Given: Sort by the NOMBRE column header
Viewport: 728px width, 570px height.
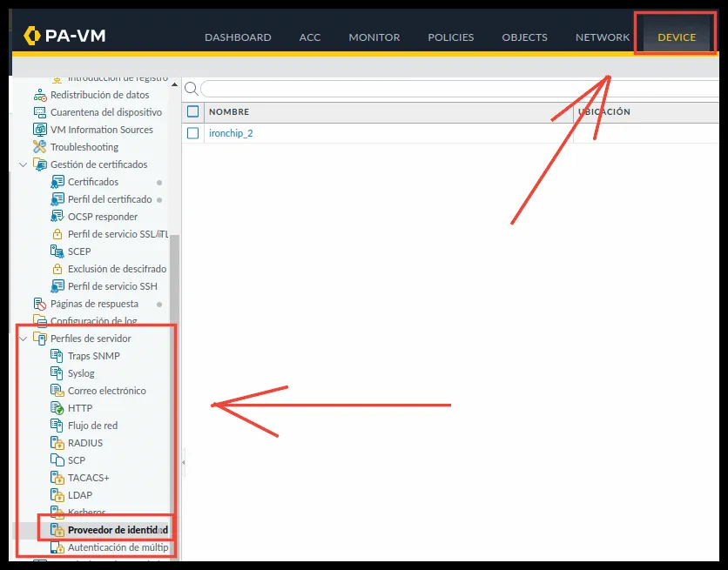Looking at the screenshot, I should point(229,111).
